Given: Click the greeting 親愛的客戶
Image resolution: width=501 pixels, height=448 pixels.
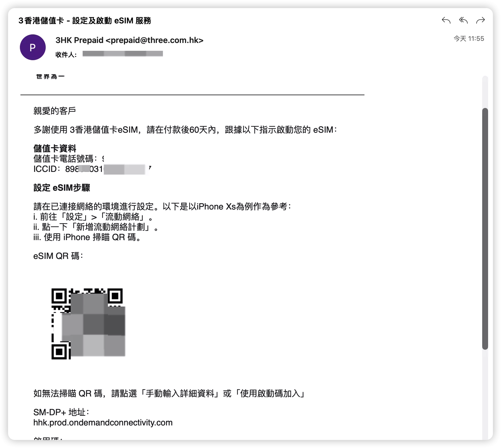Looking at the screenshot, I should pyautogui.click(x=55, y=111).
